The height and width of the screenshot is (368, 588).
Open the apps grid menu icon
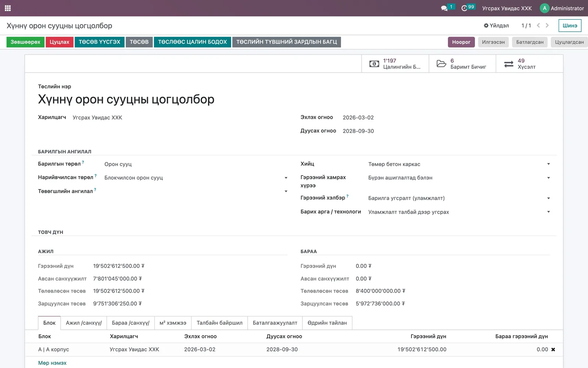(x=8, y=8)
